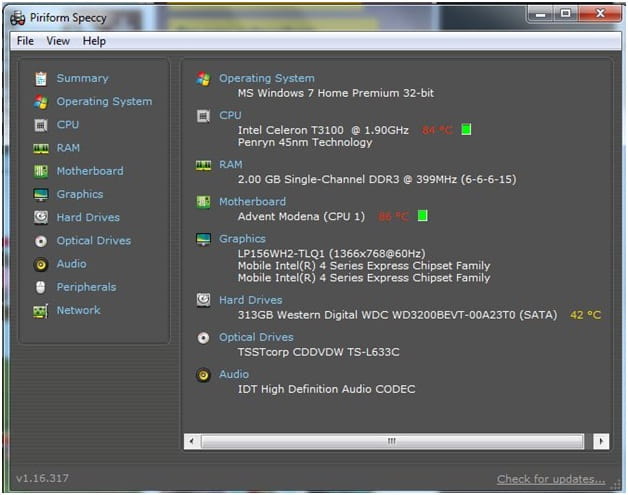The width and height of the screenshot is (628, 495).
Task: Open the Help menu
Action: (94, 41)
